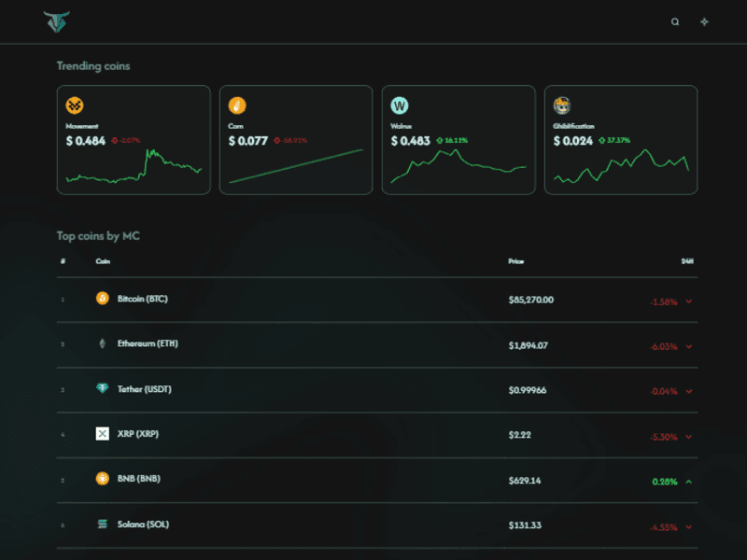Click the Trending coins heading
Screen dimensions: 747x560
click(93, 65)
